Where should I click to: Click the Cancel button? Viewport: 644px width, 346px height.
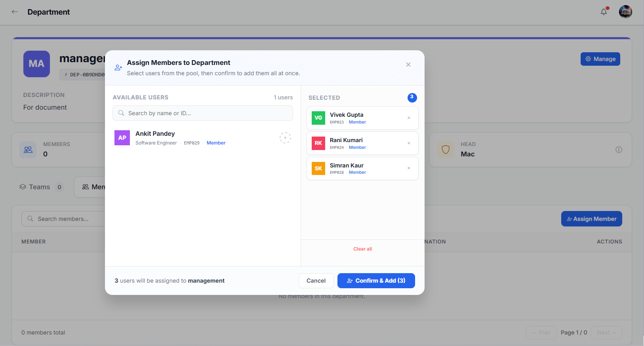(316, 281)
